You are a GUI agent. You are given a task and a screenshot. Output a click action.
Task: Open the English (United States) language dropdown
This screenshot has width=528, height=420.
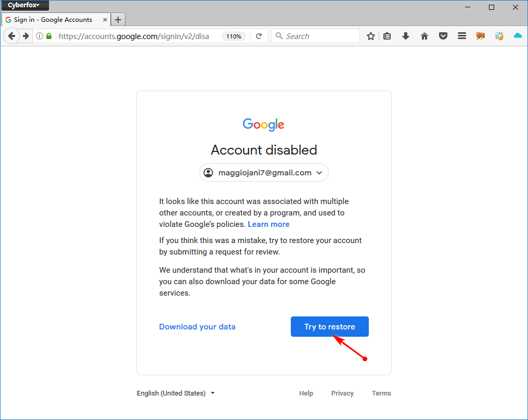(x=176, y=393)
